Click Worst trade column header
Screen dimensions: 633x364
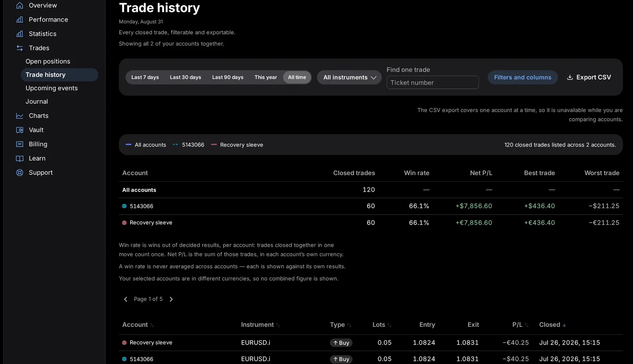[x=602, y=173]
